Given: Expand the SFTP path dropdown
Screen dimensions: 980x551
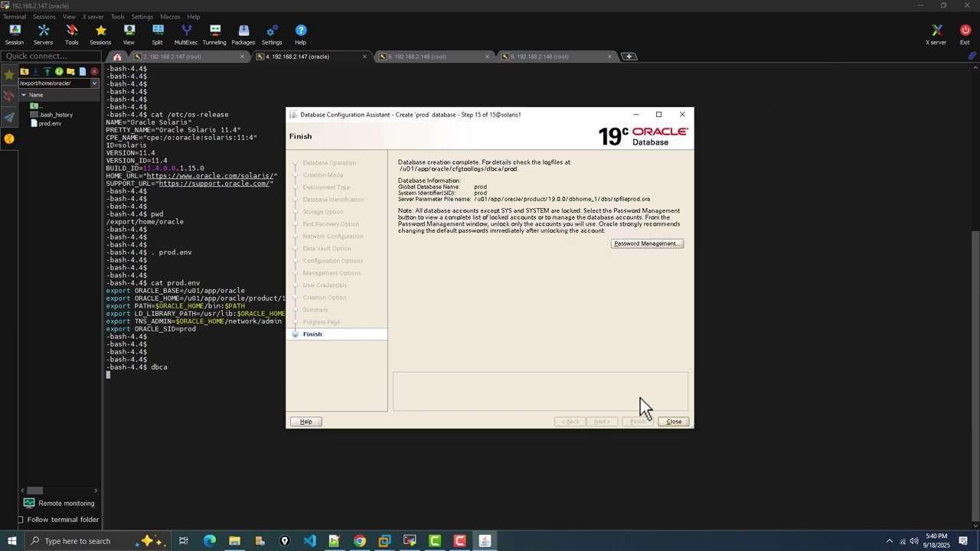Looking at the screenshot, I should pyautogui.click(x=94, y=83).
